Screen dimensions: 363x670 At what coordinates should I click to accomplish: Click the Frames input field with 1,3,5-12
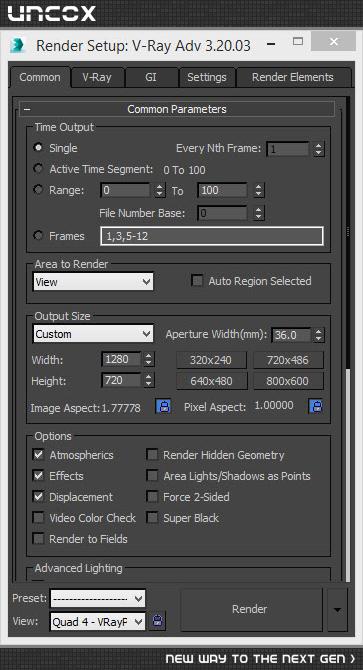[212, 236]
